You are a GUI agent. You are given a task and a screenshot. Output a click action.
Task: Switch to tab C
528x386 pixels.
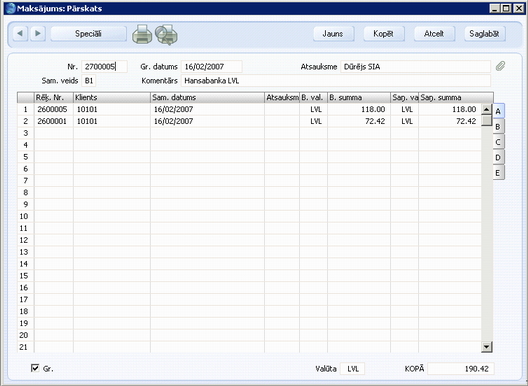(x=498, y=142)
